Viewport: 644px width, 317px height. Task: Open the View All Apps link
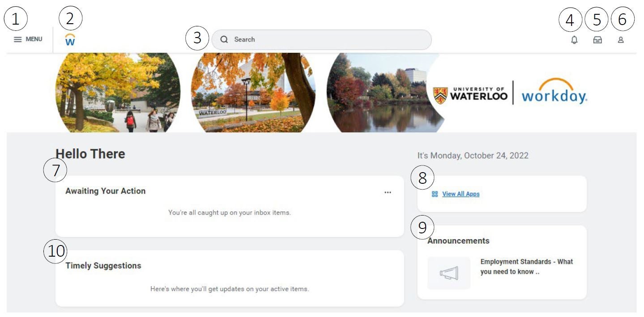click(x=461, y=194)
